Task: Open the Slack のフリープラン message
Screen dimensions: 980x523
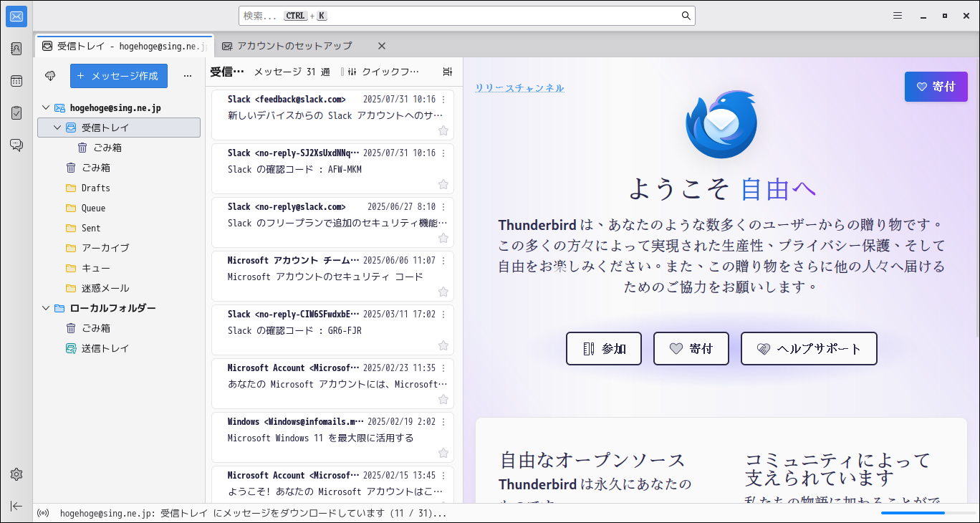Action: tap(332, 222)
